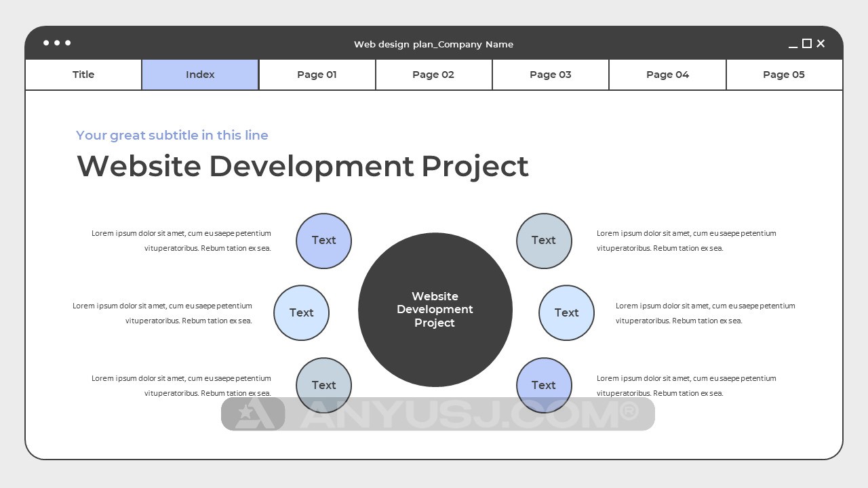
Task: Select the dark central Website Development Project circle
Action: 435,310
